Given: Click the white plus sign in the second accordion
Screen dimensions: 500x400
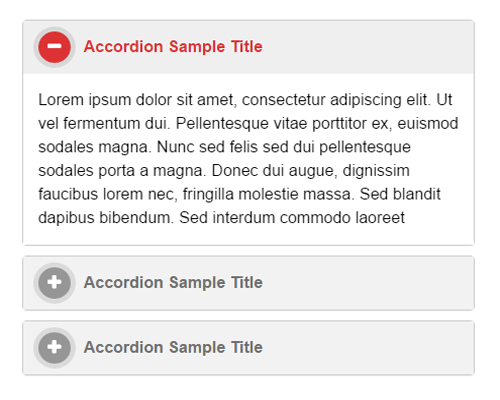Looking at the screenshot, I should click(54, 283).
